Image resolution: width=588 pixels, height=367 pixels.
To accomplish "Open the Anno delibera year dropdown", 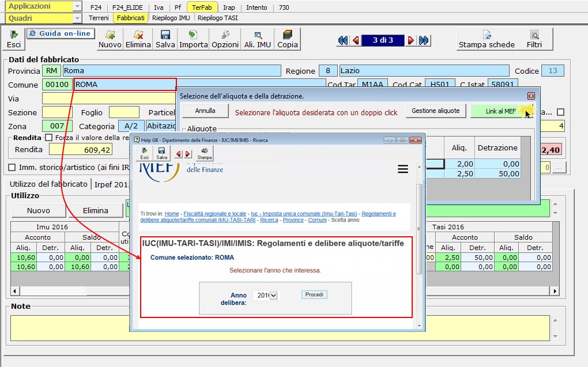I will click(274, 296).
